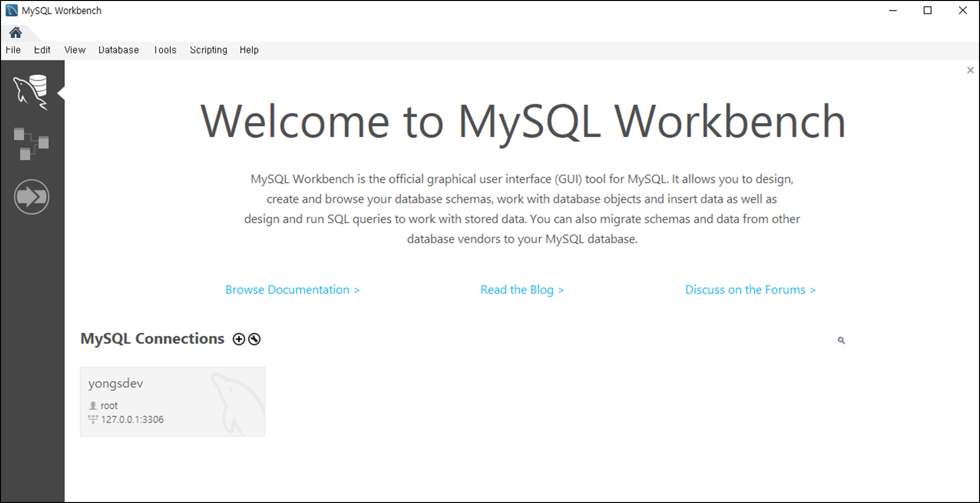Select the MySQL connections dolphin sidebar icon
This screenshot has width=980, height=503.
coord(31,92)
